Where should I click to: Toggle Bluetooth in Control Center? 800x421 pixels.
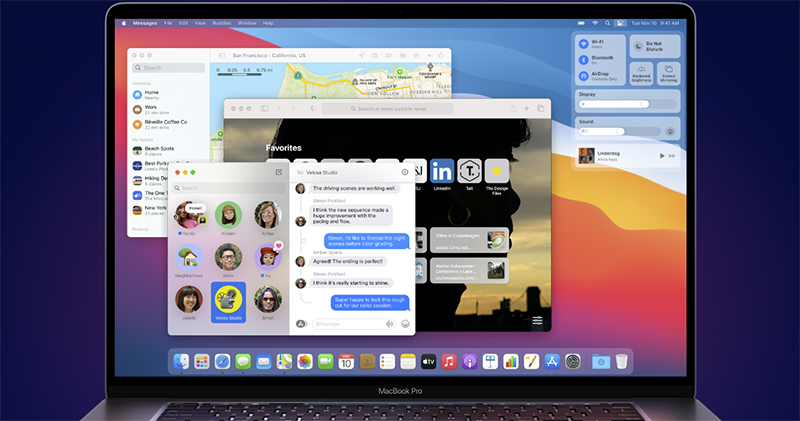(x=585, y=59)
